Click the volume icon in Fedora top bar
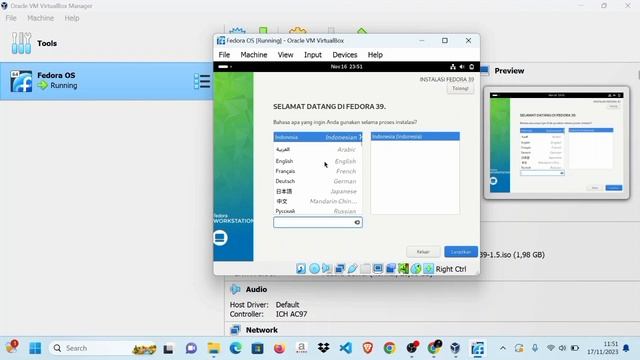The width and height of the screenshot is (640, 360). (x=462, y=67)
